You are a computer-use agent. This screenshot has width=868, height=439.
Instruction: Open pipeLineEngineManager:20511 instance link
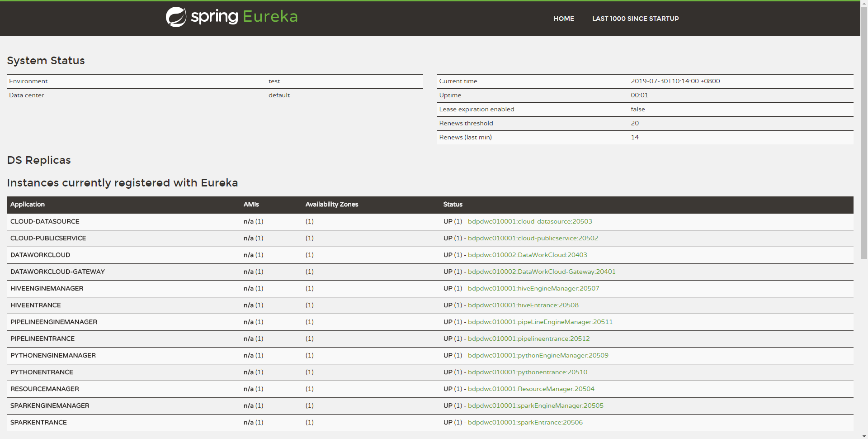tap(540, 322)
